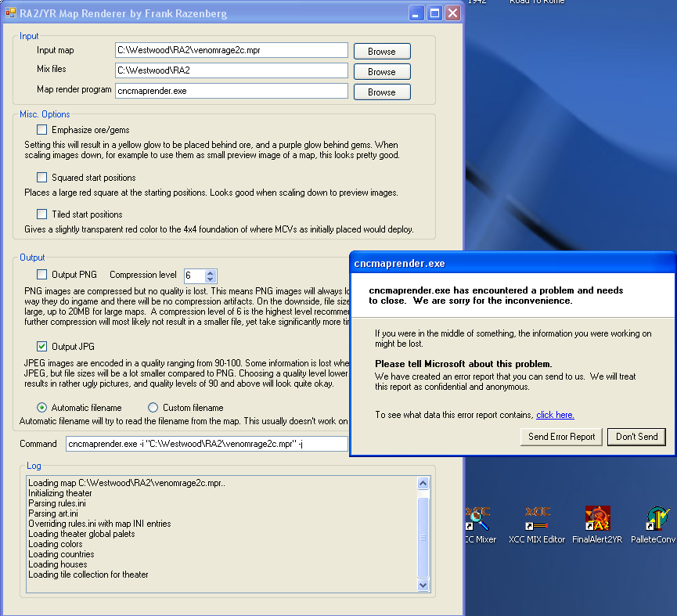Select 'Loading tile collection for theater' log line
677x616 pixels.
pyautogui.click(x=88, y=575)
